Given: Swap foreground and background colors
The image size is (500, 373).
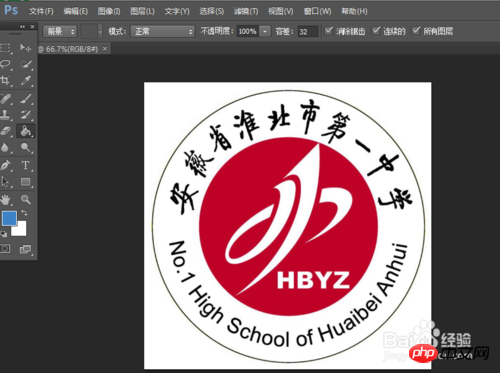Looking at the screenshot, I should (x=24, y=213).
